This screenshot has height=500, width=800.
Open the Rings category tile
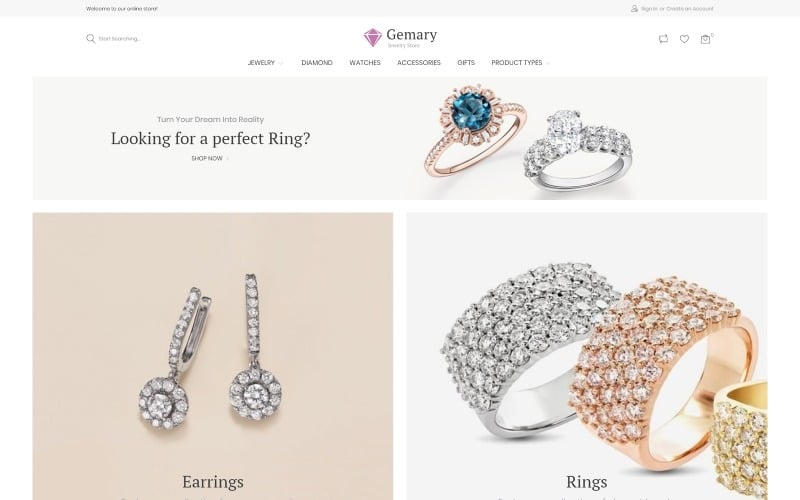587,356
